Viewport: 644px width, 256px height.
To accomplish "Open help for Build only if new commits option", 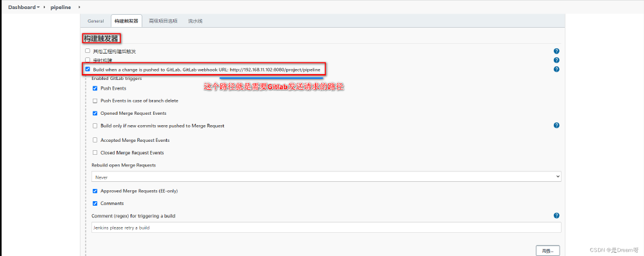I will 556,125.
